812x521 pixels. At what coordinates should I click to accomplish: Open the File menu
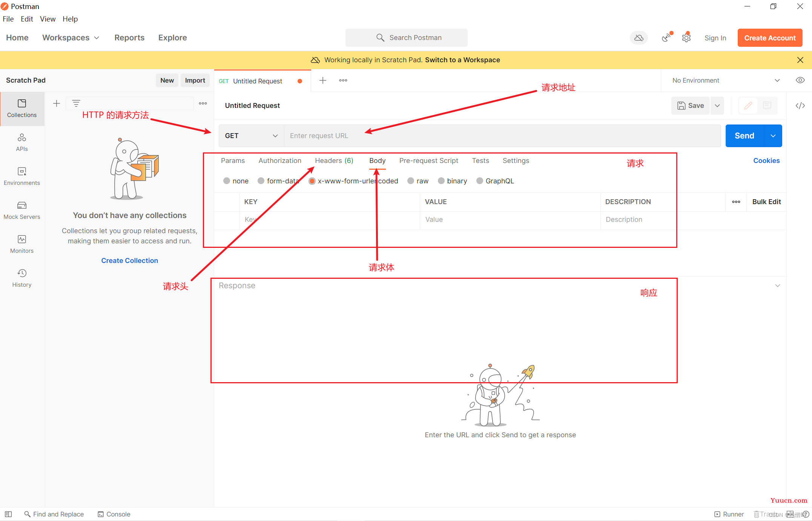click(8, 19)
